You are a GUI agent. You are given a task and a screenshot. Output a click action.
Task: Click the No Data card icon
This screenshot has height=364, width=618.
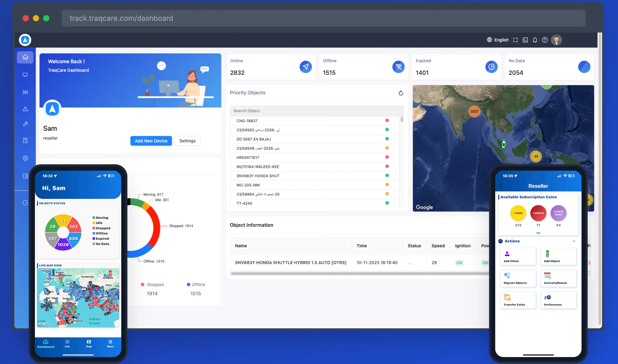pos(584,67)
